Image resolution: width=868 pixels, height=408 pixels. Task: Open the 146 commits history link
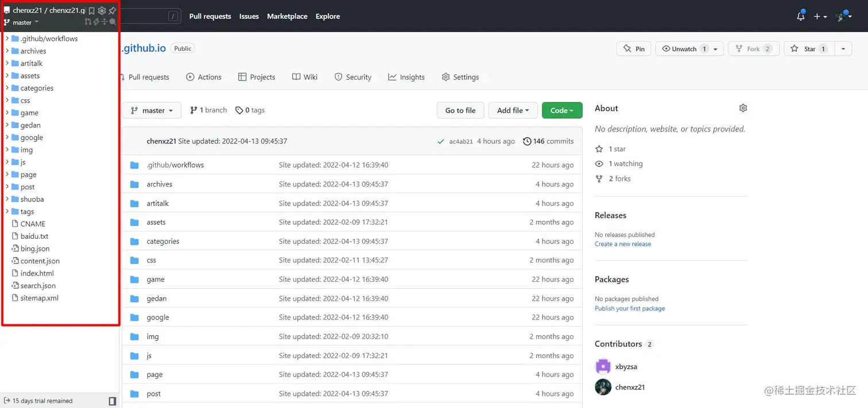[548, 141]
